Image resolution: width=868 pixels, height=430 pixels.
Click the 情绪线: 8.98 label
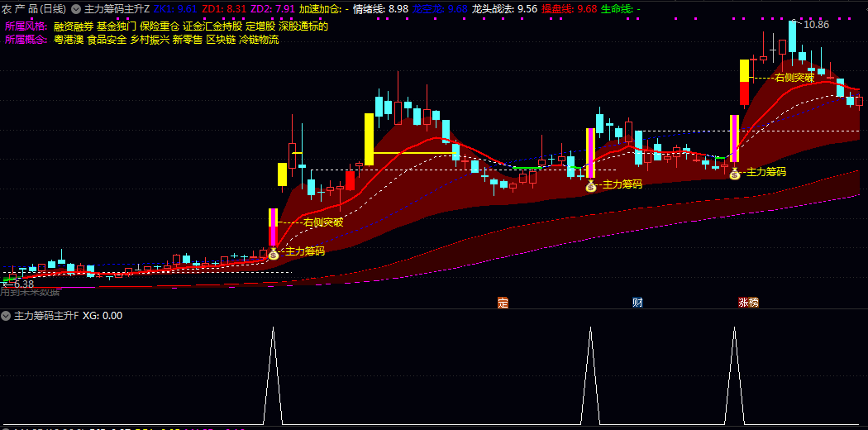pyautogui.click(x=380, y=9)
